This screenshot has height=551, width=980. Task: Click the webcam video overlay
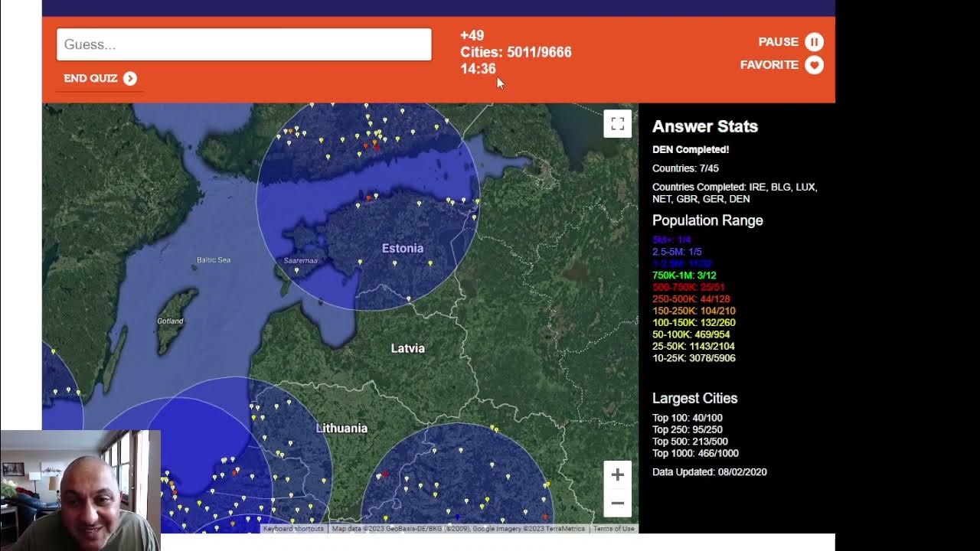pos(80,491)
